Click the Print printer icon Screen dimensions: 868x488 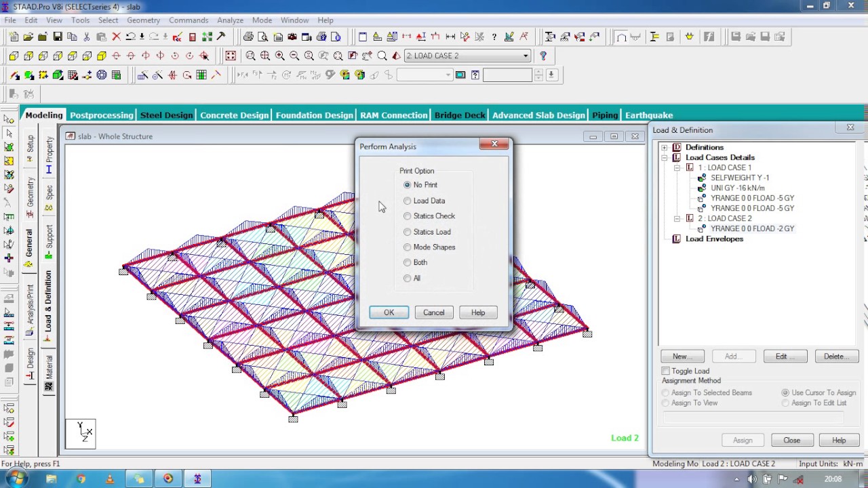(x=248, y=37)
